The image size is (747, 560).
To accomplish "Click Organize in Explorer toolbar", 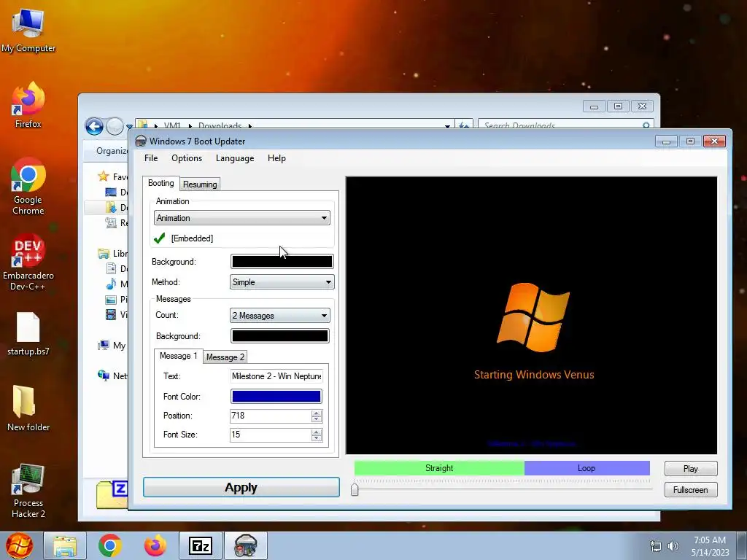I will 112,151.
